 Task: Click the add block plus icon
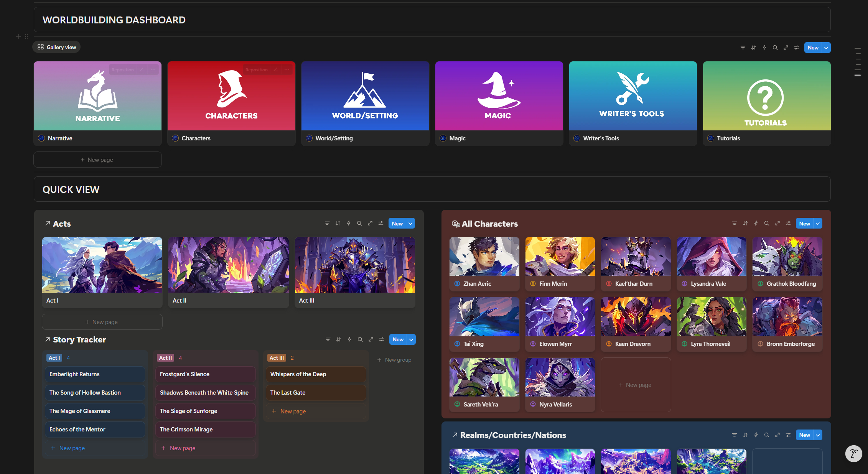(18, 36)
